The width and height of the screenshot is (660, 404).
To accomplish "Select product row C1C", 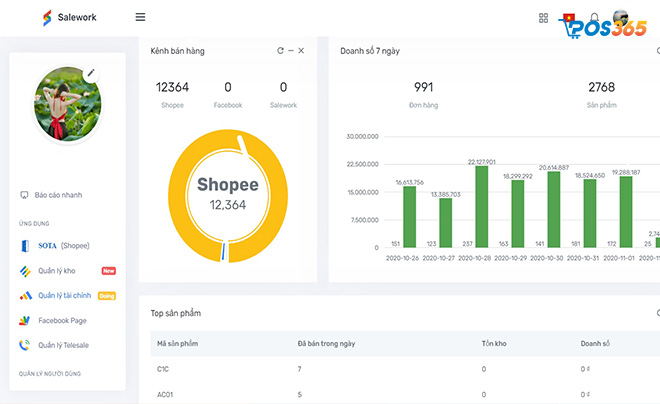I will click(x=405, y=369).
